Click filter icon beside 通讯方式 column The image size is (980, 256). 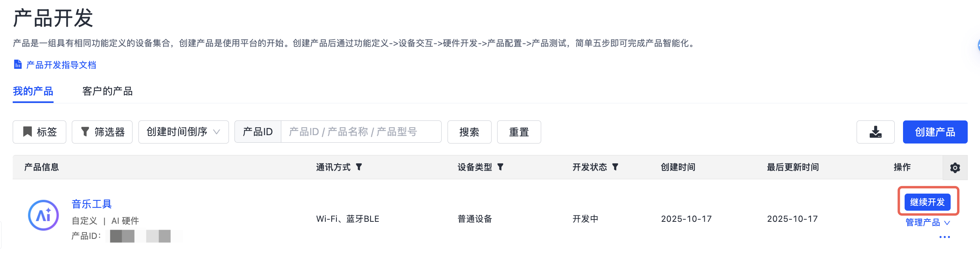tap(359, 167)
